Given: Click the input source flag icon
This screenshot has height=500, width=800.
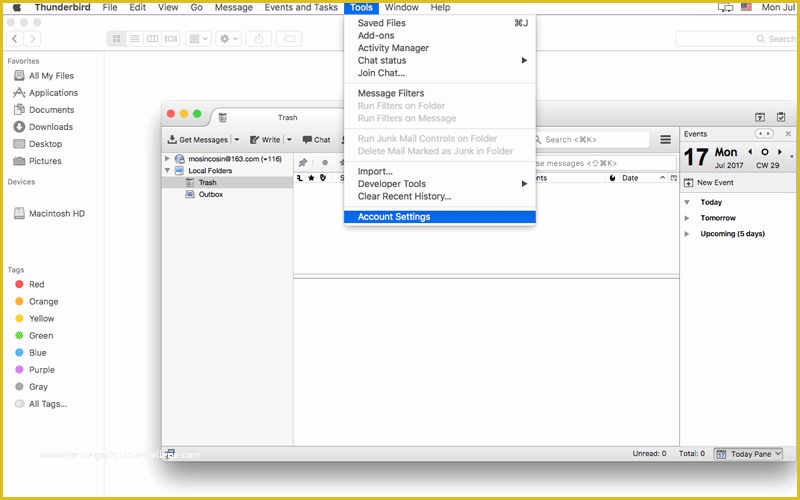Looking at the screenshot, I should click(x=746, y=7).
